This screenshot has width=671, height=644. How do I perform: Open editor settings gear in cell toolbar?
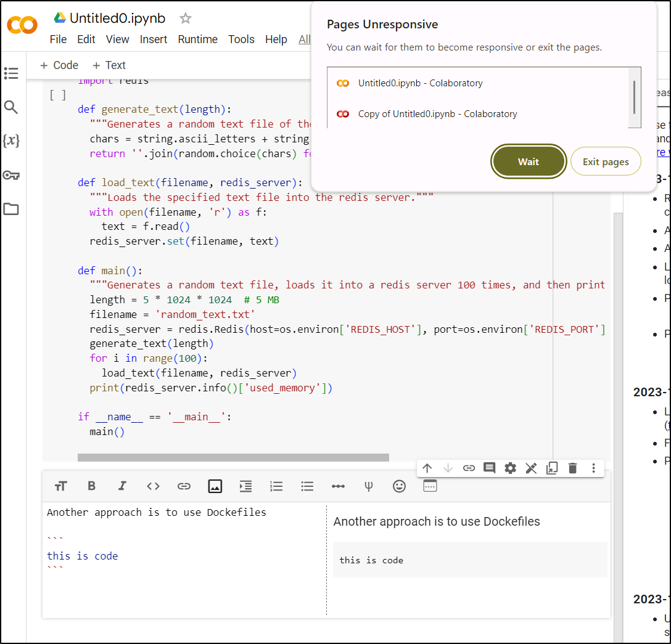coord(510,468)
